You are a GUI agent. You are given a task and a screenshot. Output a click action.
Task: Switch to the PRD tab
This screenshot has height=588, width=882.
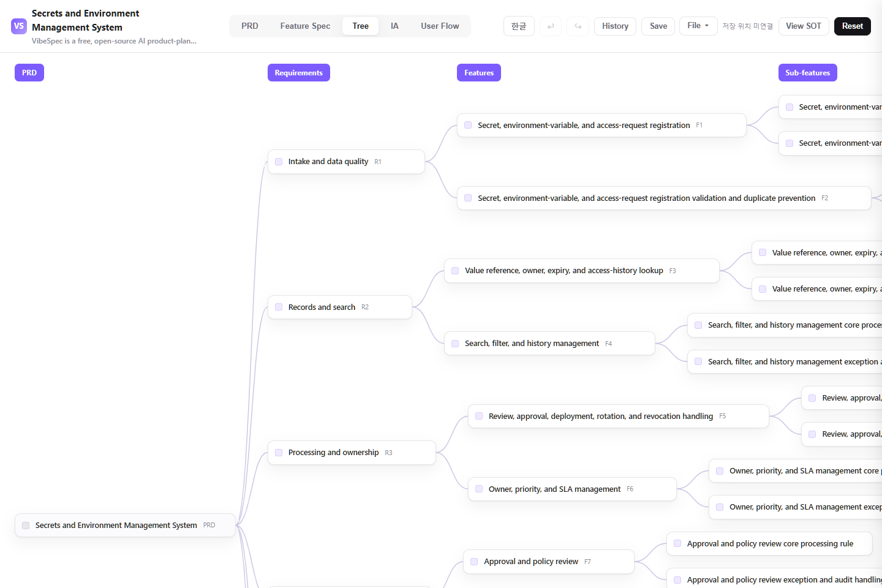click(250, 26)
